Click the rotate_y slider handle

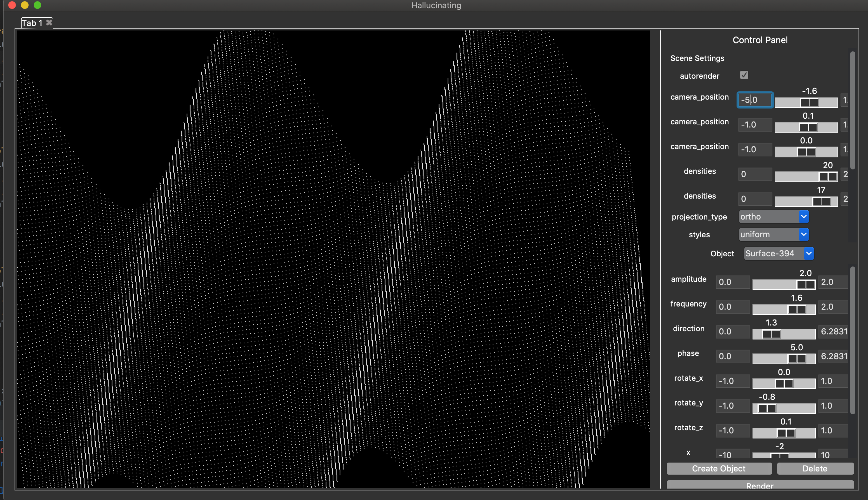click(x=767, y=408)
